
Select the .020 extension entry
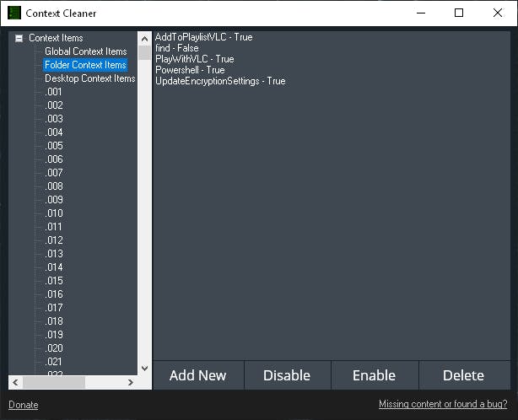pos(54,348)
